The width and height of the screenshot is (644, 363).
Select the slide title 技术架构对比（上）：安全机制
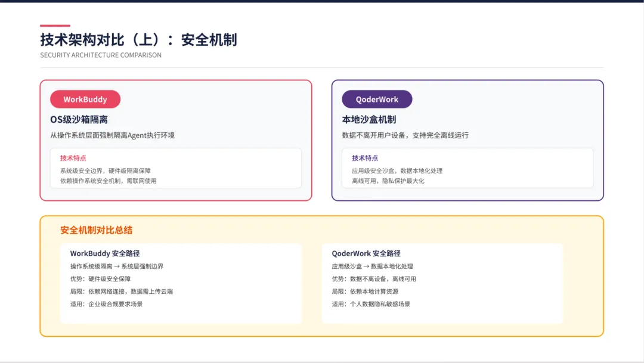coord(138,40)
